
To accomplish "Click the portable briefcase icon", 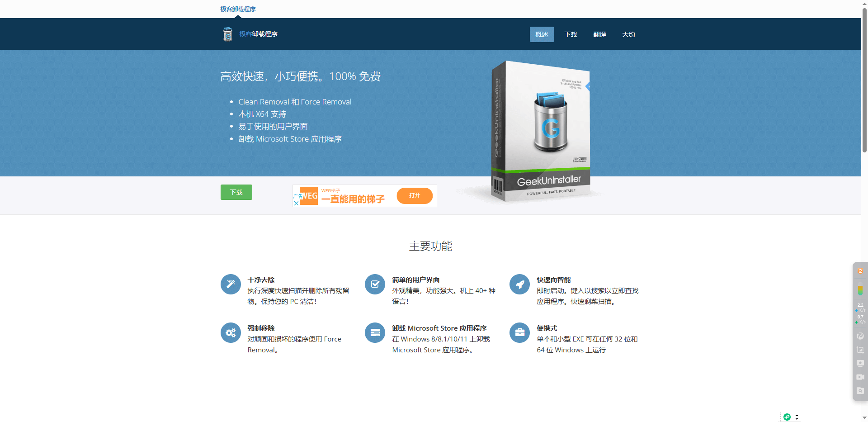I will [519, 332].
